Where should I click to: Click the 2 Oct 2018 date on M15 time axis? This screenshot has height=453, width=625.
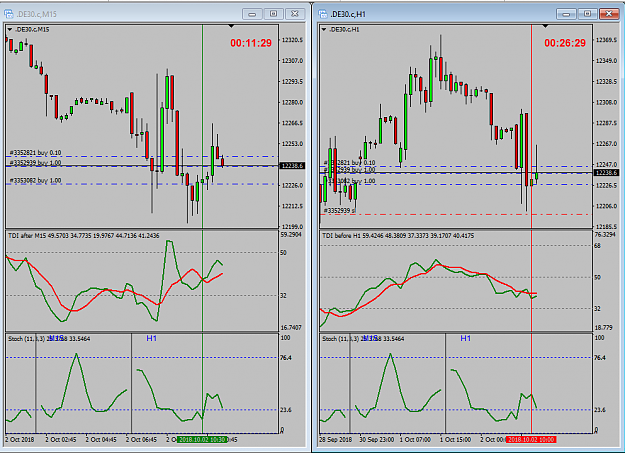[20, 439]
